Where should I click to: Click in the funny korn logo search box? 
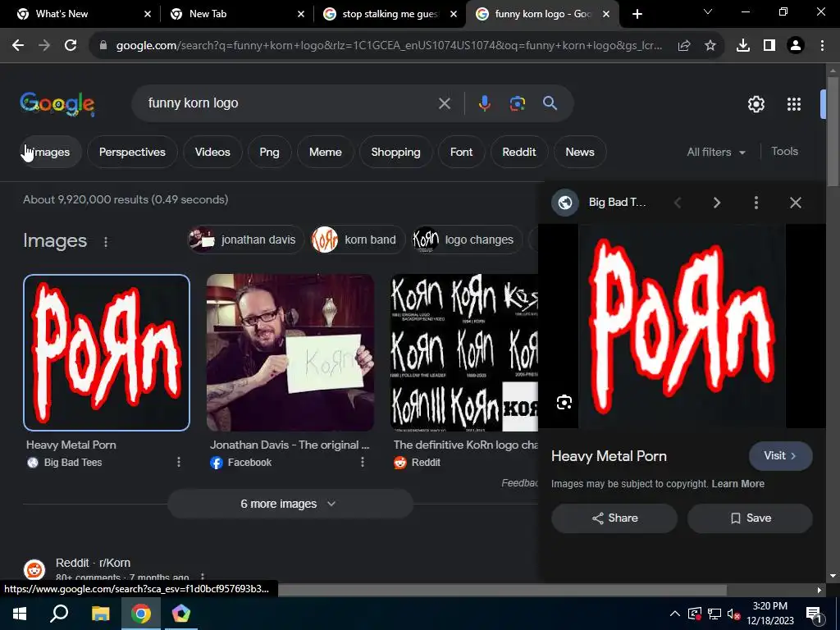click(x=290, y=103)
